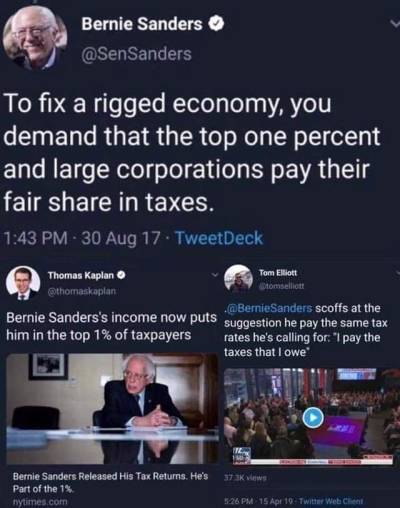Click the verified badge beside Bernie Sanders

click(x=217, y=24)
